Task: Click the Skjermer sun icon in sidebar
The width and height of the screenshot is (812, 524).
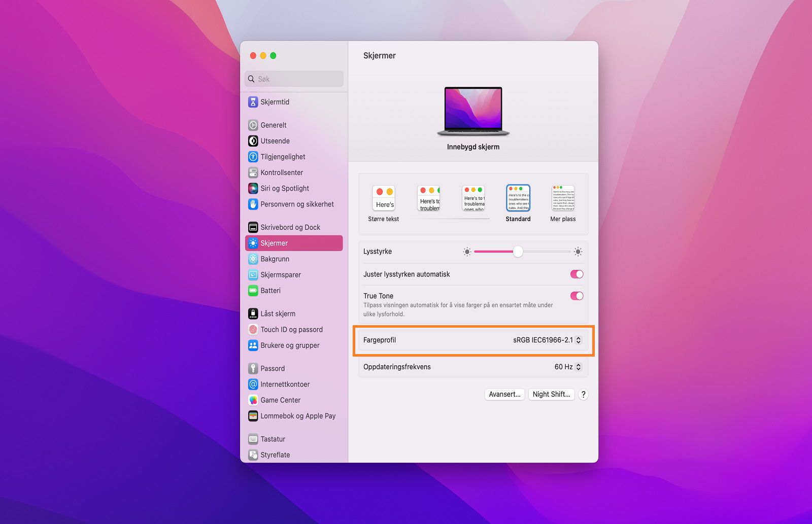Action: (x=253, y=243)
